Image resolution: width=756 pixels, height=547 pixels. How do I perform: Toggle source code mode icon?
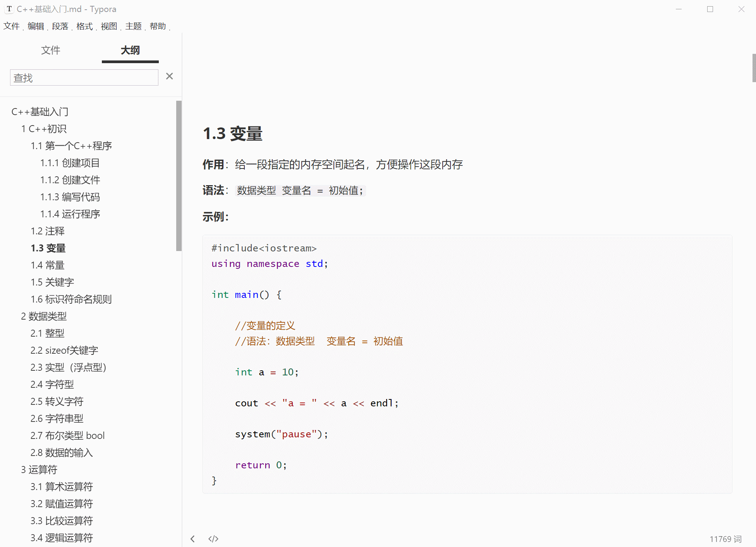[x=213, y=538]
